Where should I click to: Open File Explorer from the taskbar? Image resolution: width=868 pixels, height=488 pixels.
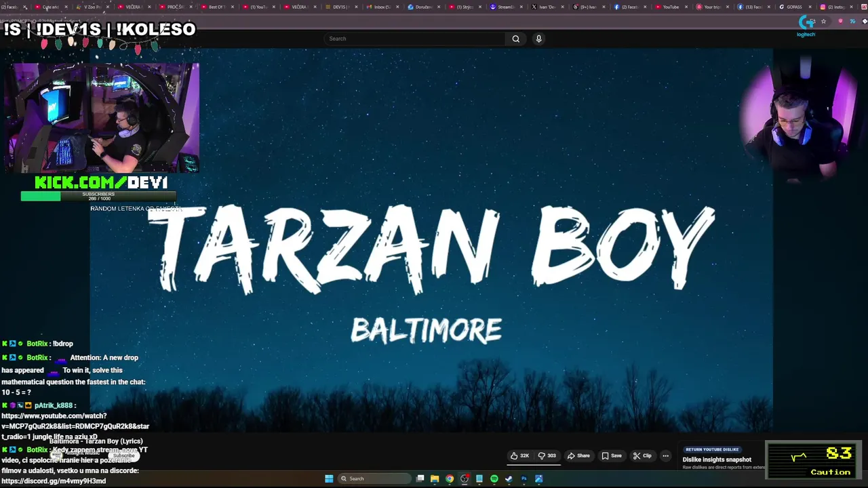coord(435,479)
